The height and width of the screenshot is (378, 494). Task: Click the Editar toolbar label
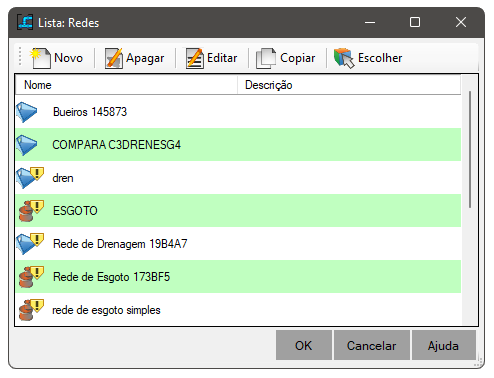coord(222,58)
